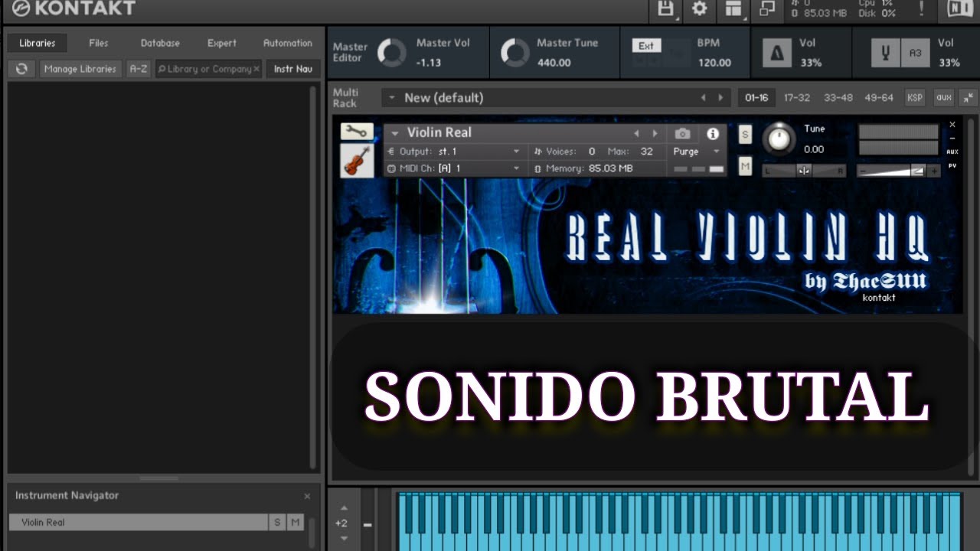Image resolution: width=980 pixels, height=551 pixels.
Task: Toggle the aux sends button
Action: tap(944, 97)
